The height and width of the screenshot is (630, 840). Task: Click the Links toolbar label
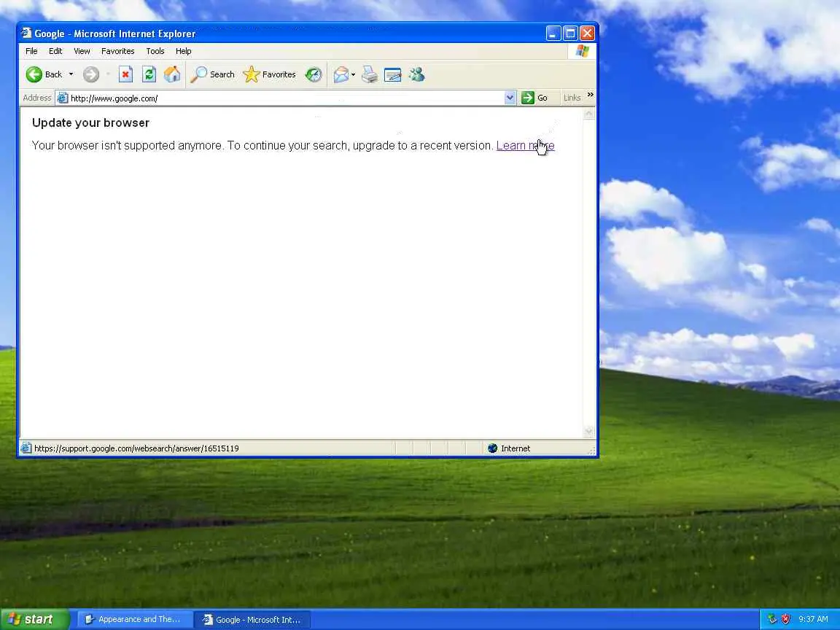click(x=572, y=98)
